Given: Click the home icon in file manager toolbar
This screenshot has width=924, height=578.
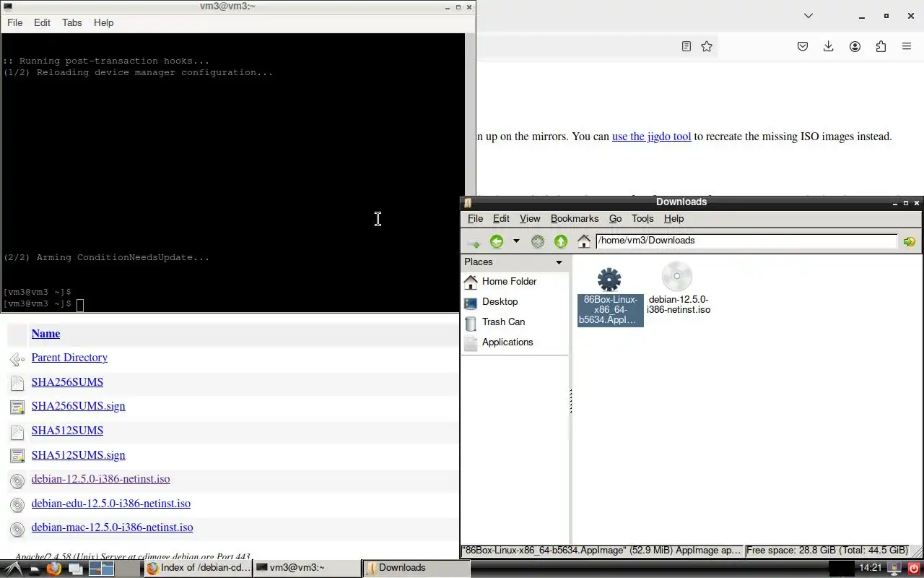Looking at the screenshot, I should pos(584,241).
